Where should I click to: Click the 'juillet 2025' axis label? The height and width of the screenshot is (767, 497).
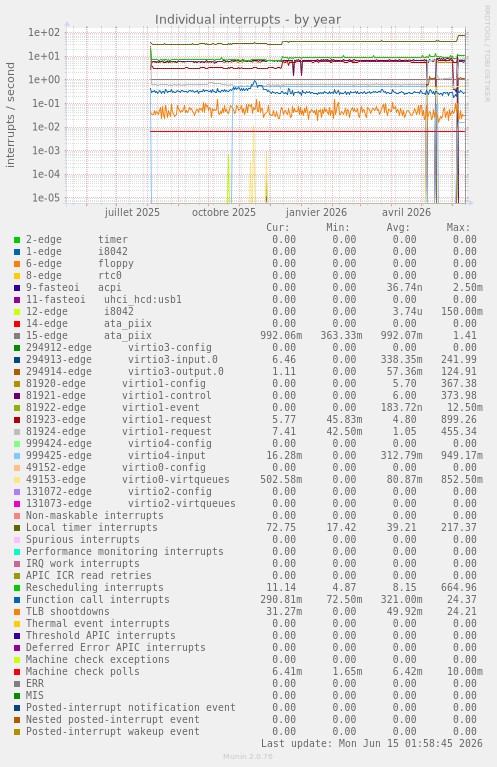[x=132, y=212]
